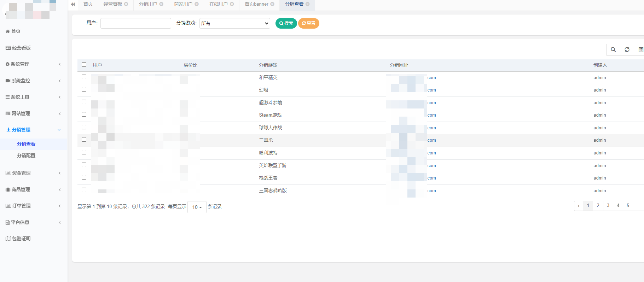Expand 订单管理 sidebar menu
644x282 pixels.
tap(34, 206)
